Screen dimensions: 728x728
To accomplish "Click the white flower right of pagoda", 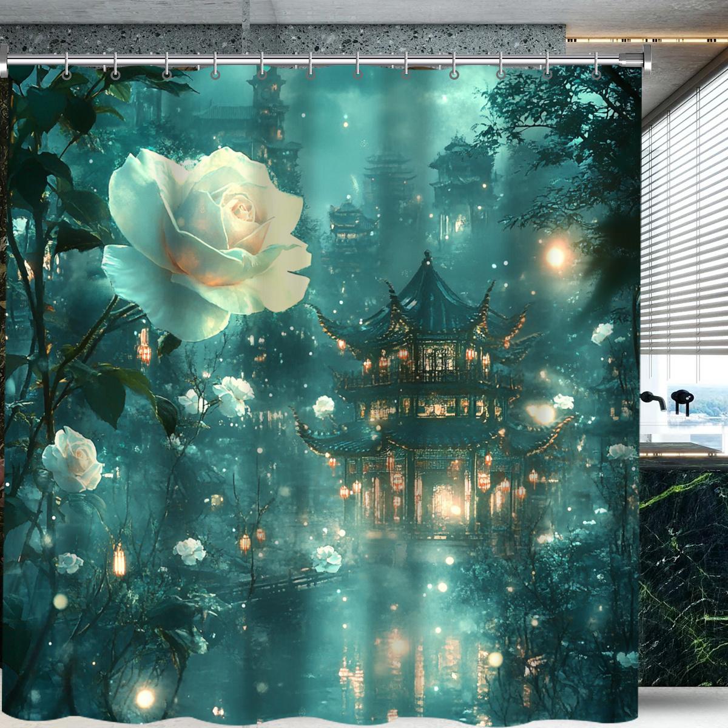I will coord(563,402).
